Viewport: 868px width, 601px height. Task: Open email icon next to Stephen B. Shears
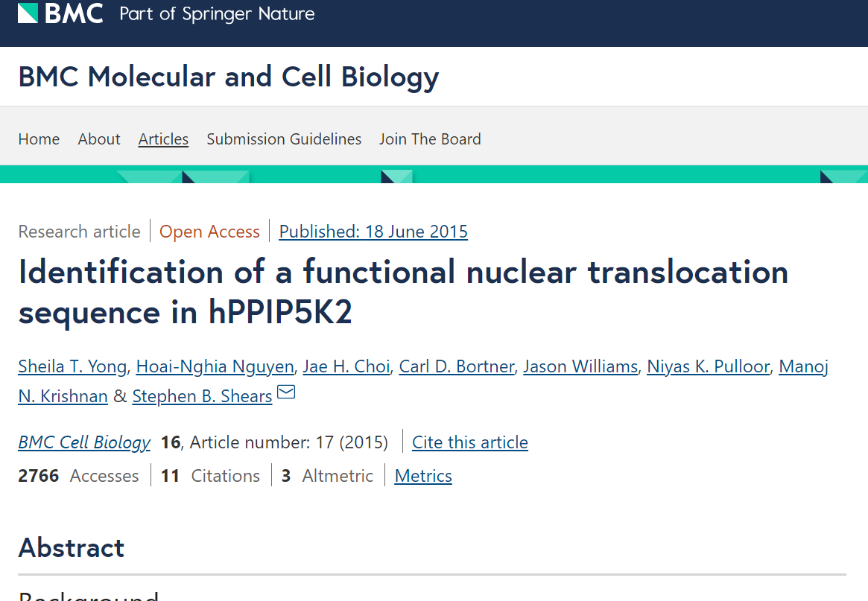pos(286,391)
